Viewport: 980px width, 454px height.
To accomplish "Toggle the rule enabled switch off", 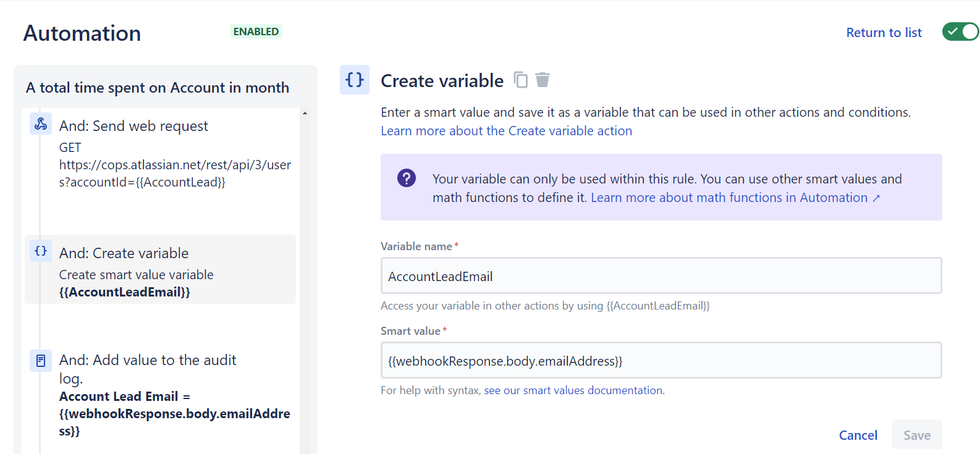I will pyautogui.click(x=960, y=32).
